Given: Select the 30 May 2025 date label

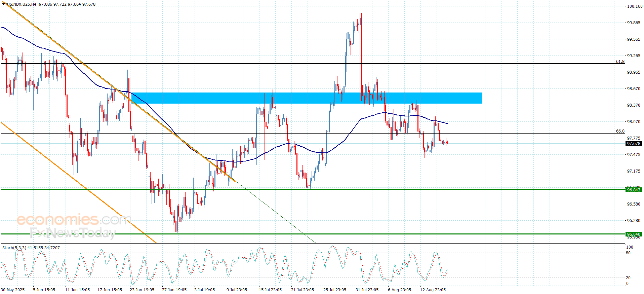Looking at the screenshot, I should tap(13, 290).
